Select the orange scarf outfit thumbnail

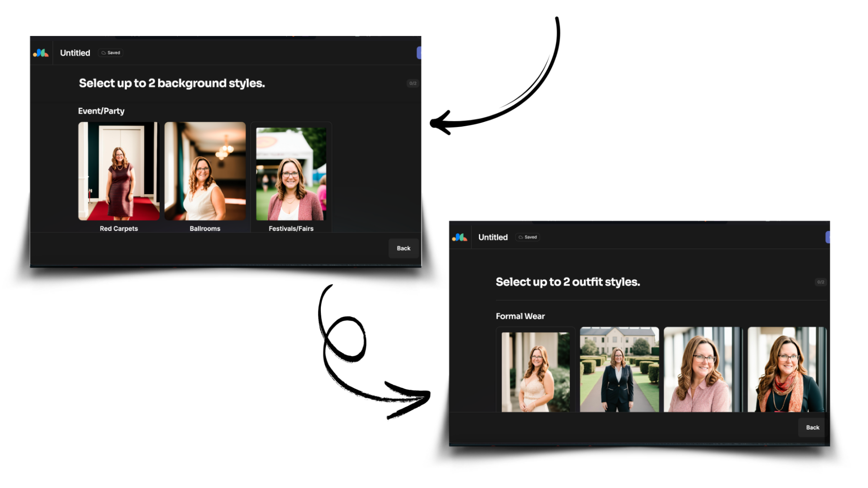787,370
